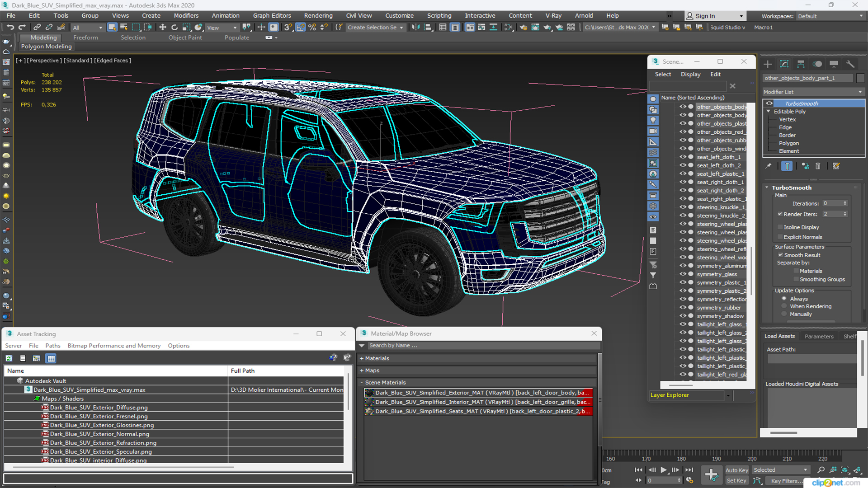Open the Utilities wrench tab
Image resolution: width=868 pixels, height=488 pixels.
tap(850, 64)
